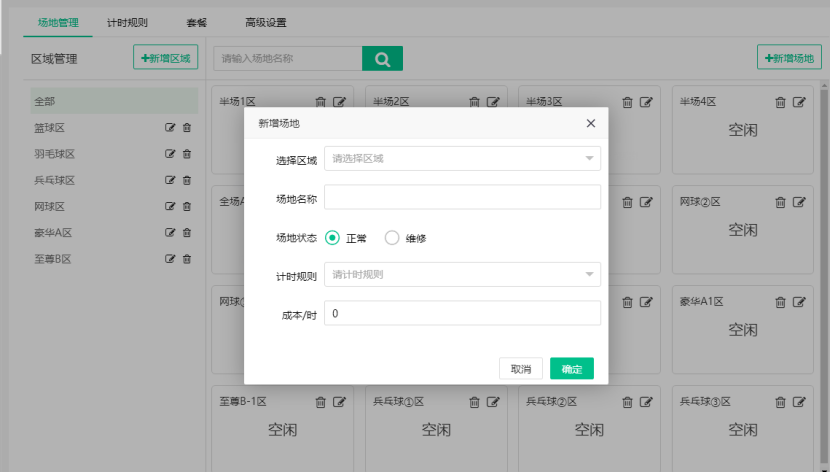Select 维修 venue status radio
This screenshot has height=472, width=831.
click(392, 238)
